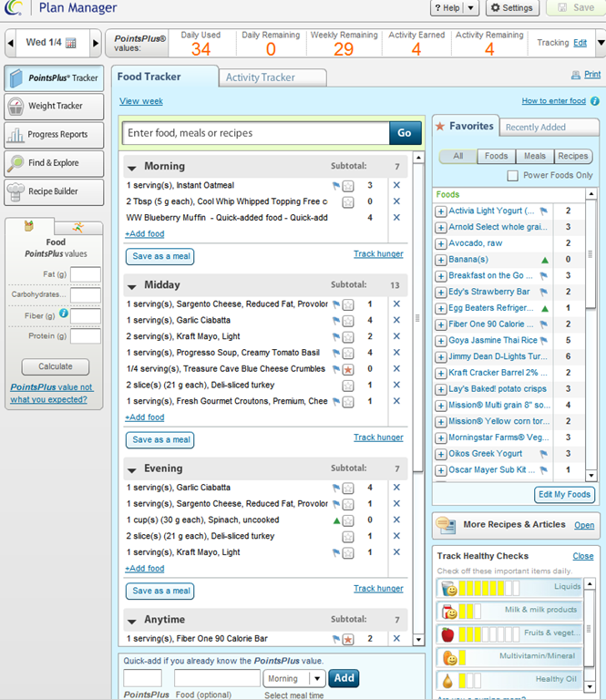Click the Fruits & vegetables progress bar
The height and width of the screenshot is (700, 606).
click(x=489, y=634)
